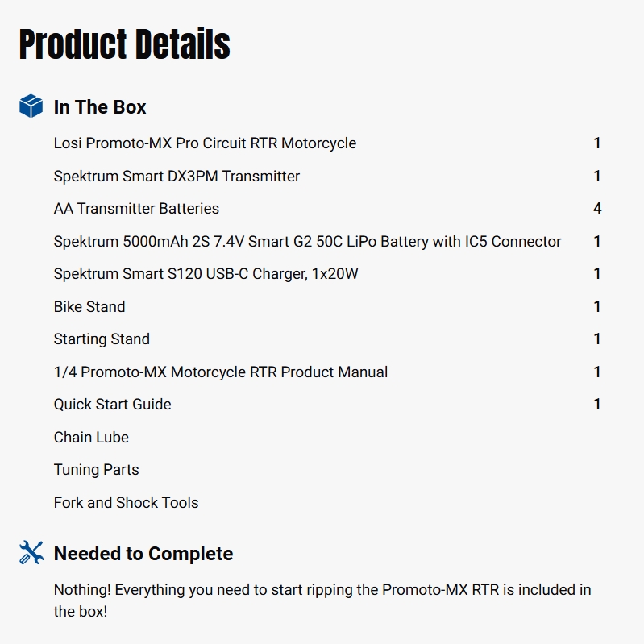The width and height of the screenshot is (644, 644).
Task: Click the Starting Stand list item
Action: [102, 339]
